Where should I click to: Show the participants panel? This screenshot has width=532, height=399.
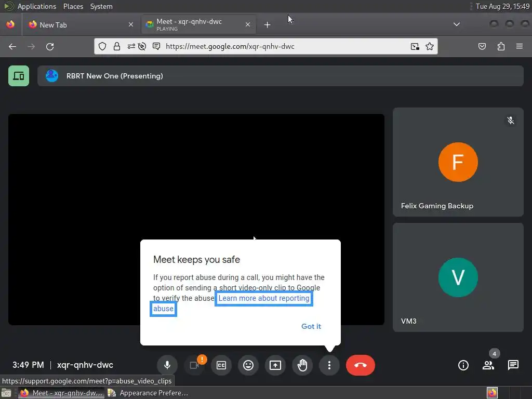tap(488, 365)
